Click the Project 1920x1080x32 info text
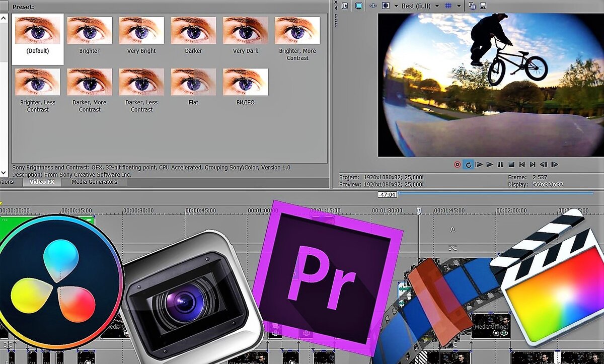Viewport: 604px width, 364px height. (382, 177)
